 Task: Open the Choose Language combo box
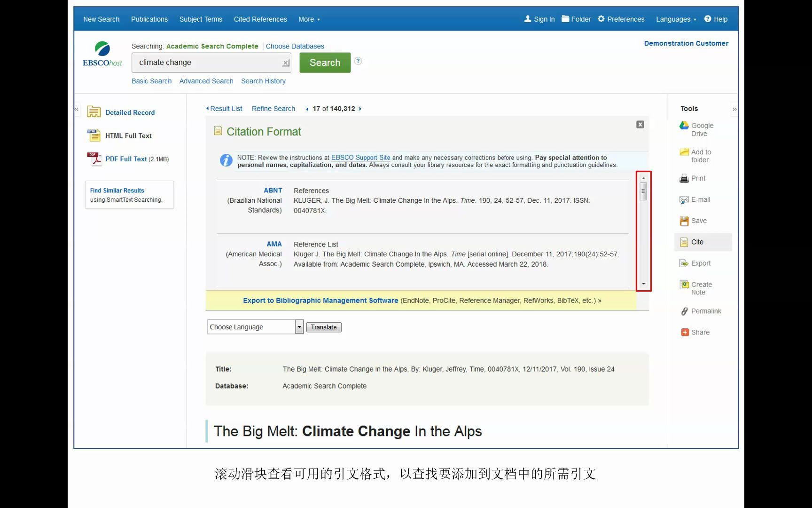[255, 327]
